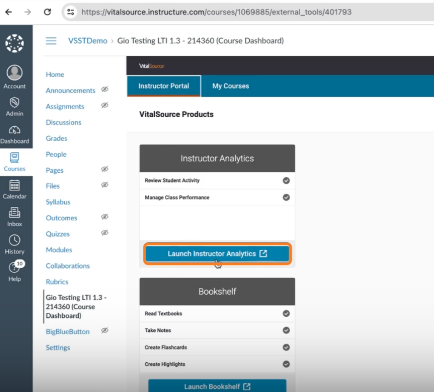434x392 pixels.
Task: Click the Take Notes row text
Action: (158, 330)
